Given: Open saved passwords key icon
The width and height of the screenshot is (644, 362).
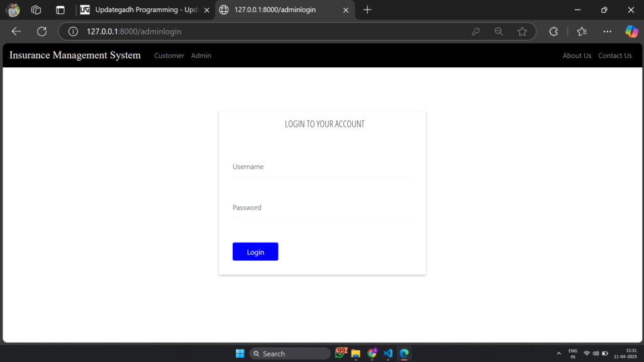Looking at the screenshot, I should click(x=475, y=31).
